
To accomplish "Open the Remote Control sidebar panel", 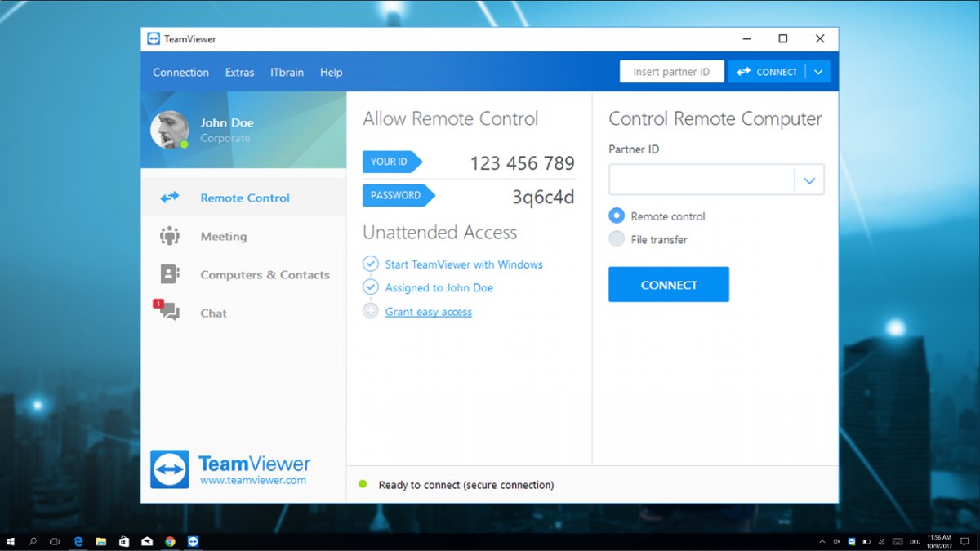I will pos(244,198).
